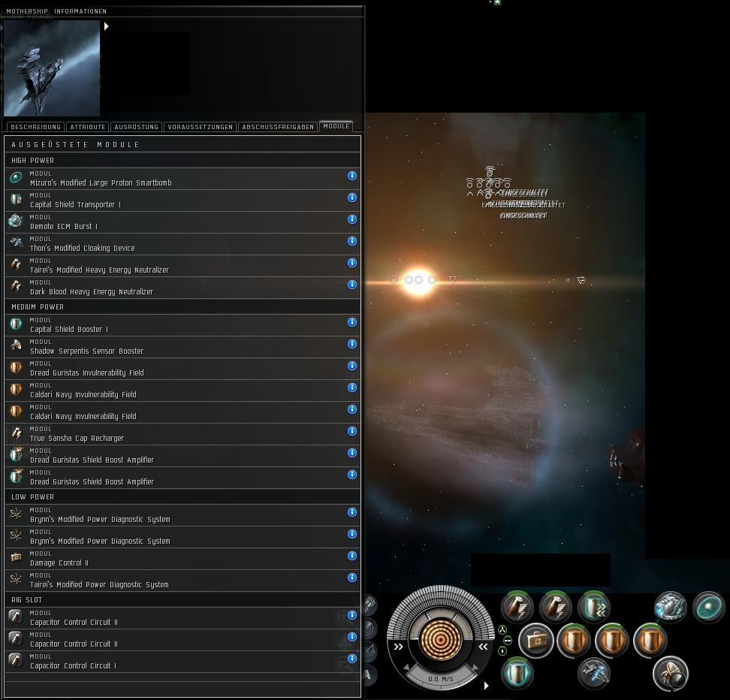This screenshot has height=700, width=730.
Task: Click the right speed arrows on the HUD
Action: coord(483,647)
